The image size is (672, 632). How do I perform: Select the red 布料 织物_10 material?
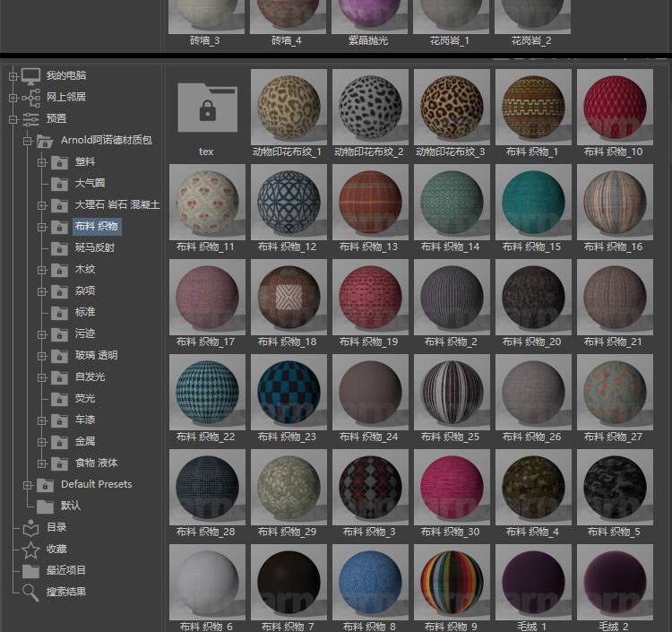click(615, 108)
